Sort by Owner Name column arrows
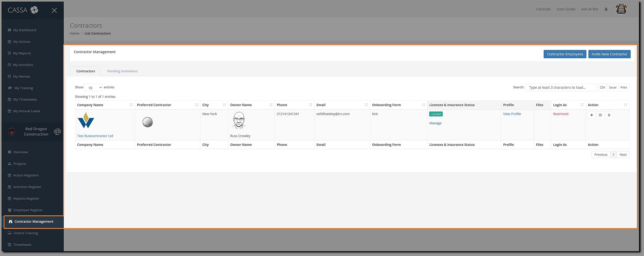644x256 pixels. (271, 105)
